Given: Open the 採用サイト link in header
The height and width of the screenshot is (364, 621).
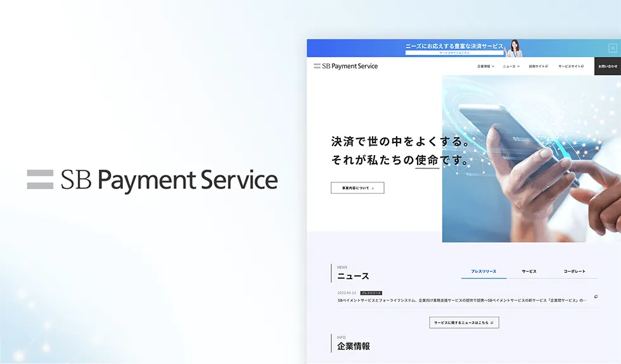Looking at the screenshot, I should point(538,66).
